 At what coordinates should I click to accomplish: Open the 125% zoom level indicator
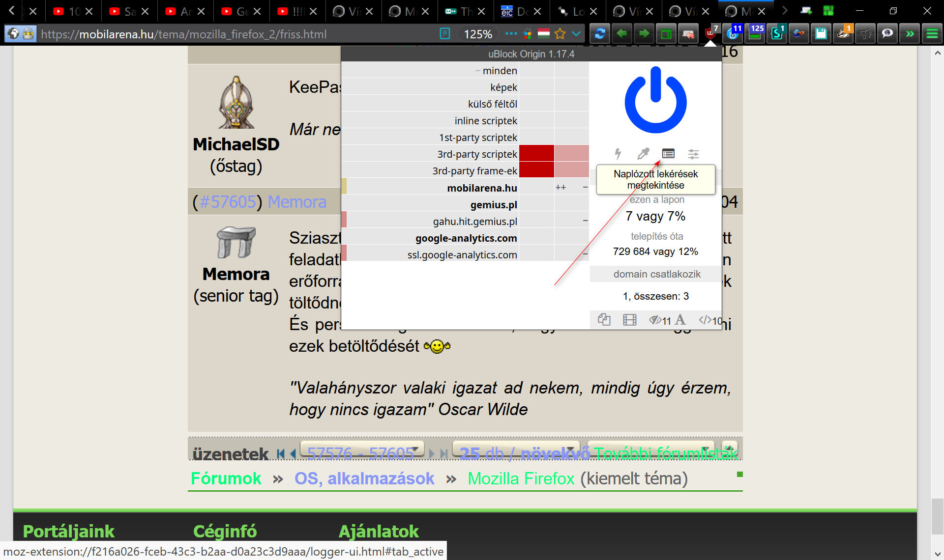tap(478, 34)
